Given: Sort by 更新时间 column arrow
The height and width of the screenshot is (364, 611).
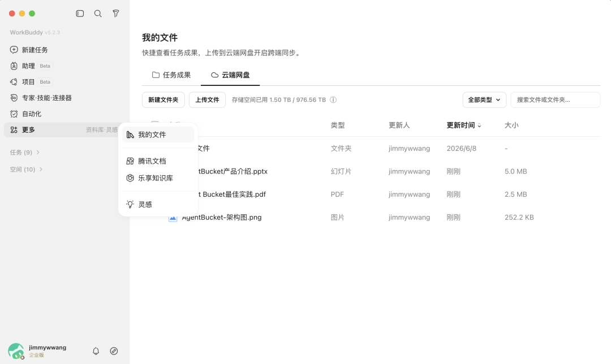Looking at the screenshot, I should pos(479,125).
